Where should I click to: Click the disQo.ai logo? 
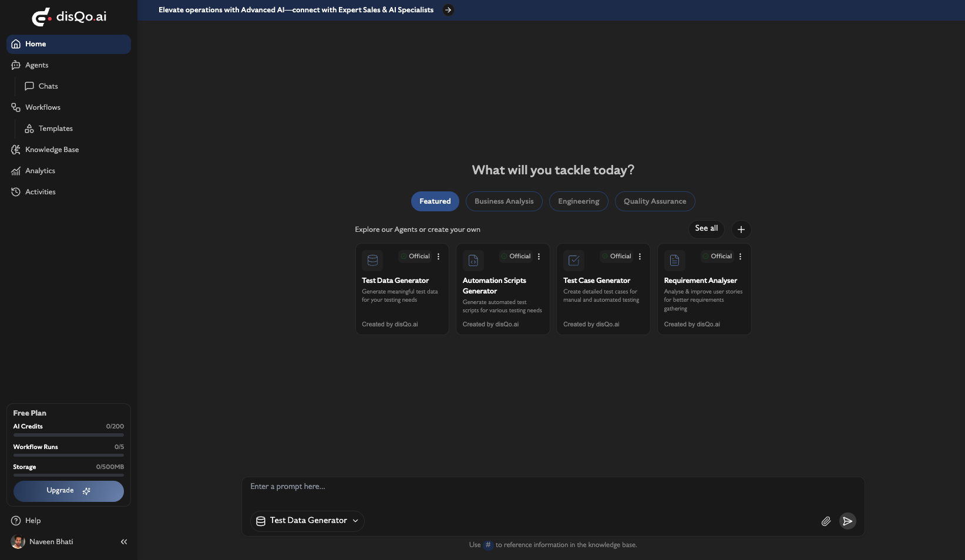(69, 17)
